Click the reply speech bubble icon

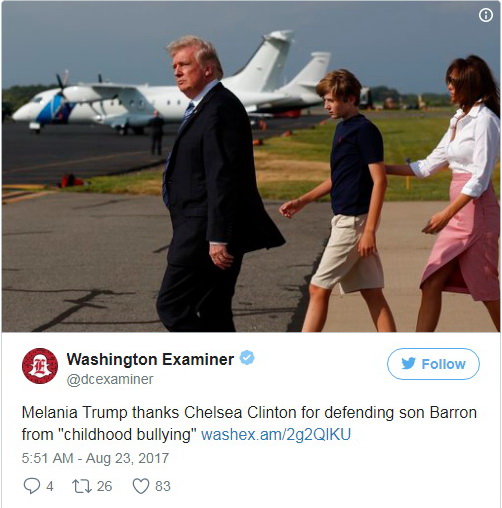(x=32, y=486)
